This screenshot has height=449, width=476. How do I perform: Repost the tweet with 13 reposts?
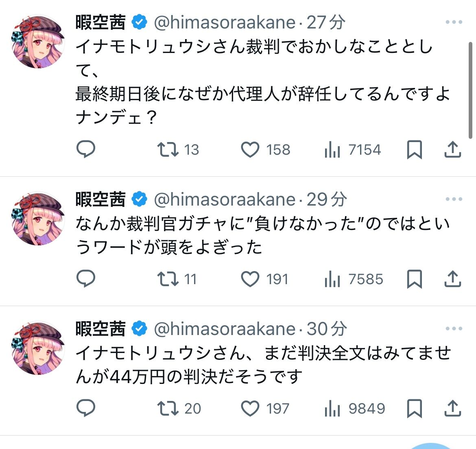coord(168,149)
